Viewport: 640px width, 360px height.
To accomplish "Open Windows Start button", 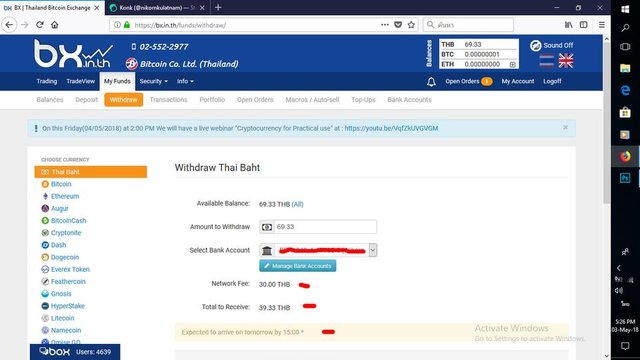I will click(625, 9).
